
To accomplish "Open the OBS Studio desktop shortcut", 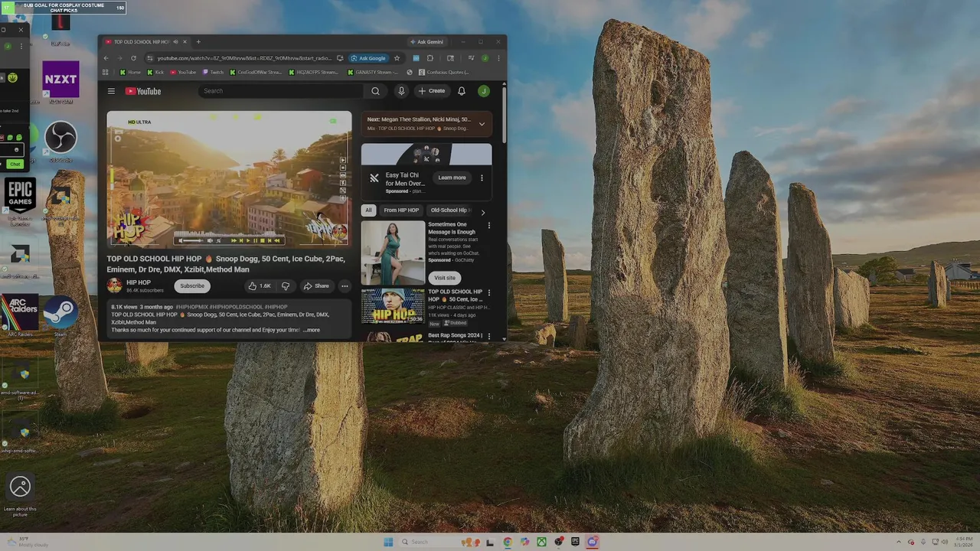I will point(60,142).
